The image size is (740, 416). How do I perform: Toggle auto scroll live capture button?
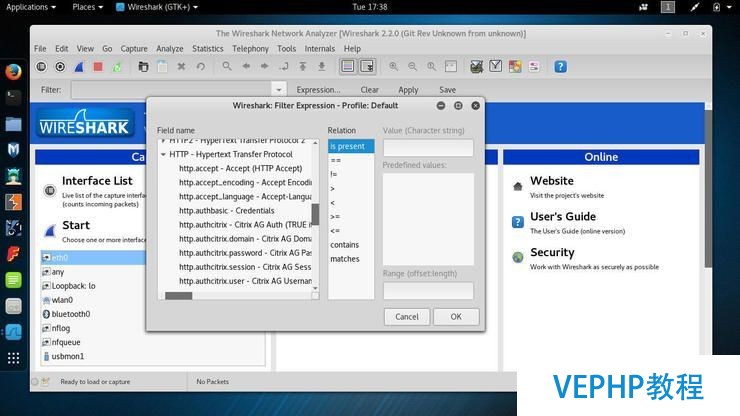pos(367,67)
